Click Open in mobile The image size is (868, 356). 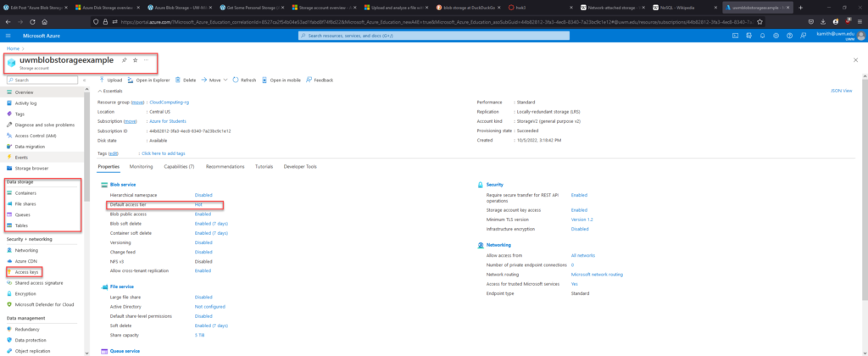281,80
